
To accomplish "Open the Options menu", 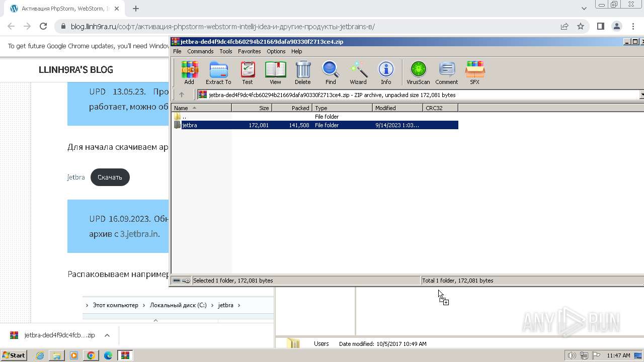I will (x=276, y=51).
